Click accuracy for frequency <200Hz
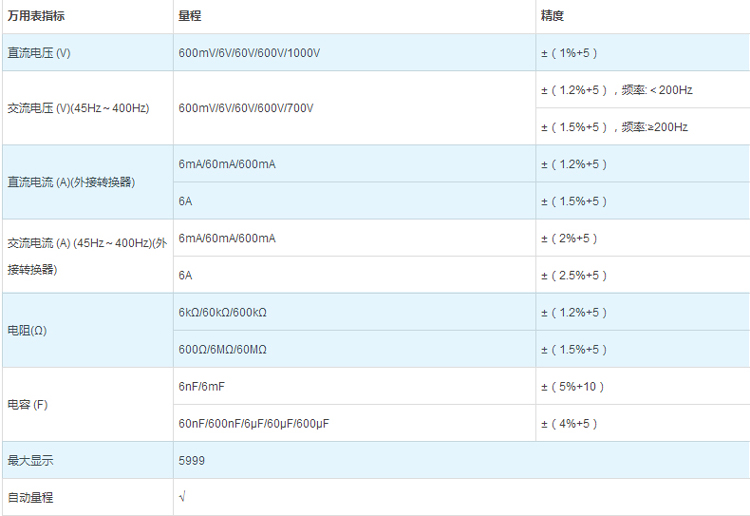Image resolution: width=750 pixels, height=516 pixels. 617,90
